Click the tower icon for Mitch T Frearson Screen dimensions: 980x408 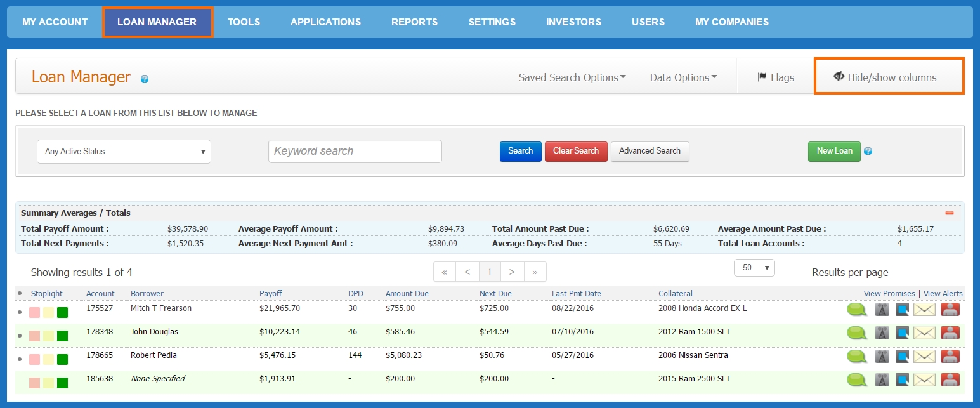(x=882, y=309)
